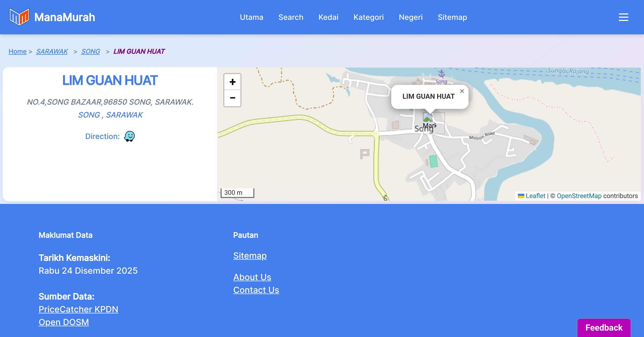The height and width of the screenshot is (337, 644).
Task: Click the ManaMurah logo icon
Action: pos(19,17)
